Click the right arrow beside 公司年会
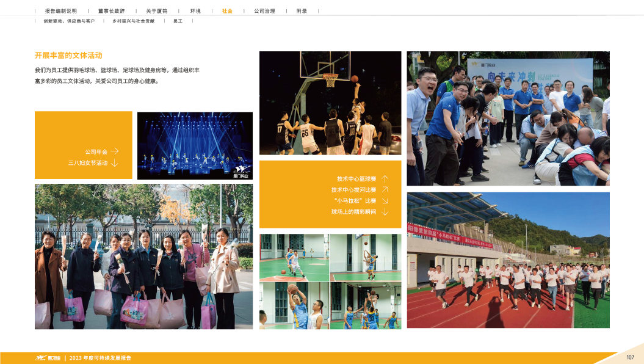The image size is (644, 364). point(114,151)
